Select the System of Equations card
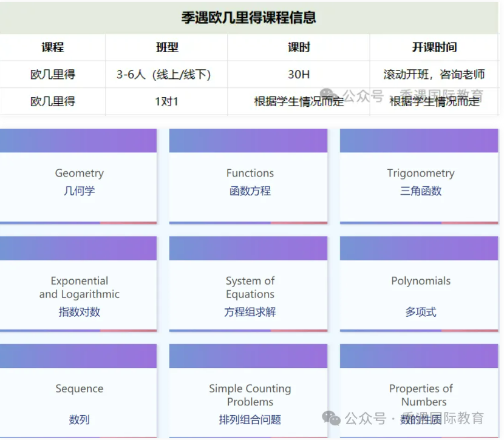Image resolution: width=504 pixels, height=440 pixels. 250,296
